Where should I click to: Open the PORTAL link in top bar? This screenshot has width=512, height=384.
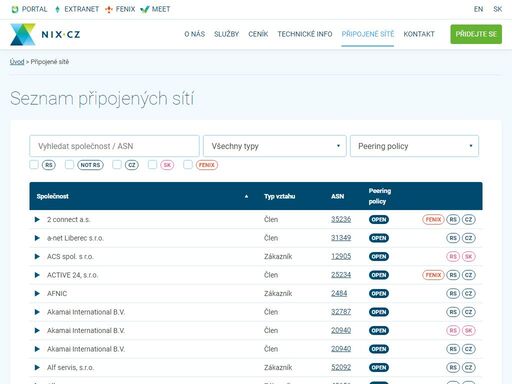29,9
